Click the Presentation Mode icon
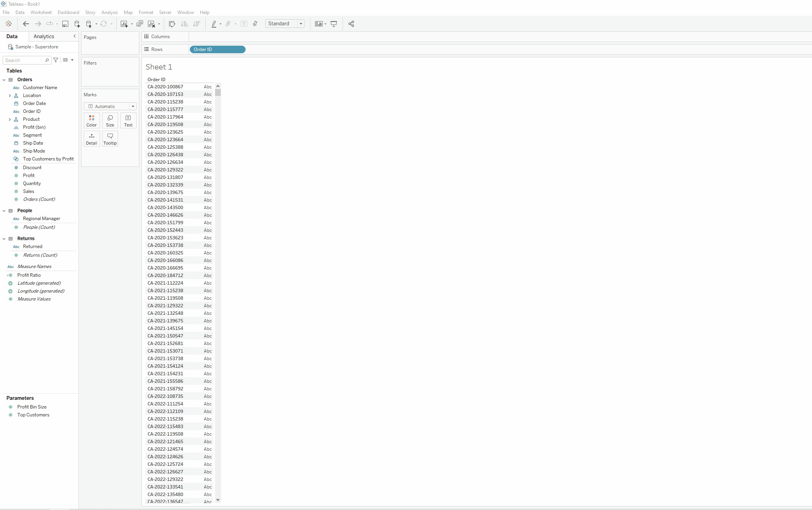The height and width of the screenshot is (510, 812). (x=334, y=24)
